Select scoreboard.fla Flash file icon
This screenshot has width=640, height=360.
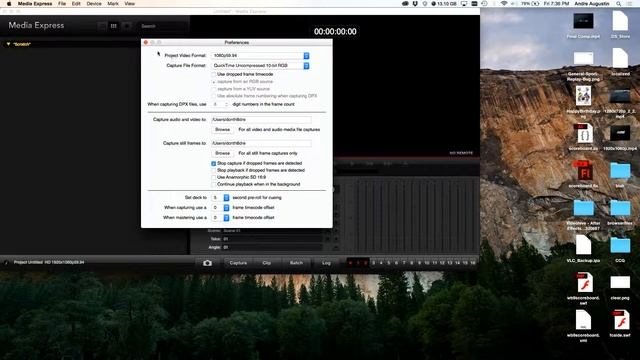pos(583,171)
